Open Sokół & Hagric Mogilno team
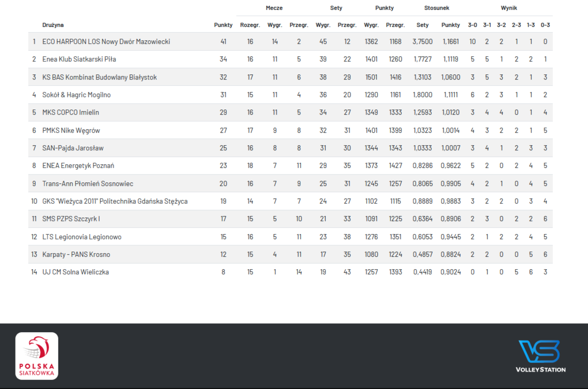The height and width of the screenshot is (389, 588). point(76,95)
